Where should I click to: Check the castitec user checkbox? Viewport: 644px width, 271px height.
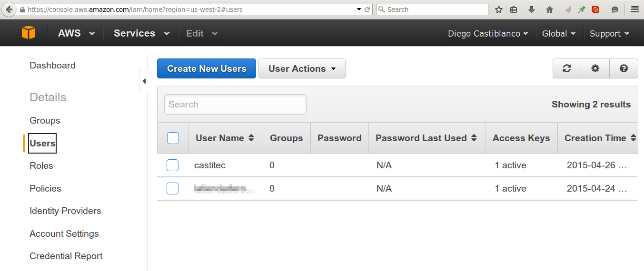172,165
